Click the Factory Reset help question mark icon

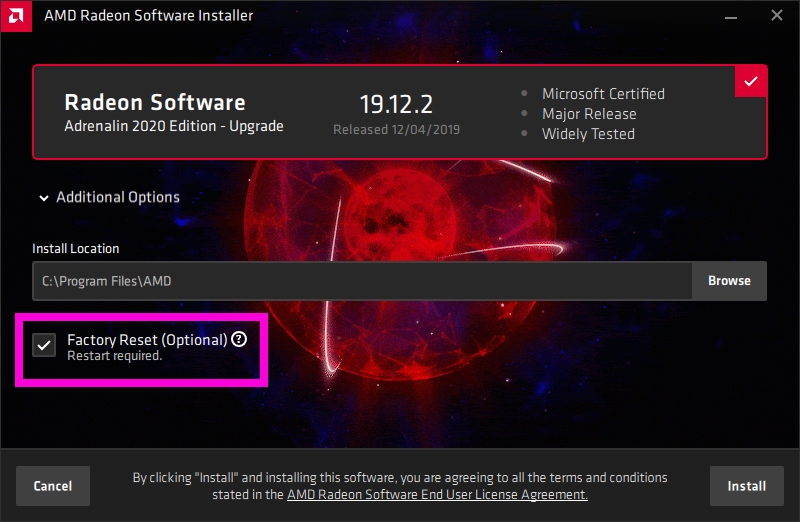[x=239, y=339]
